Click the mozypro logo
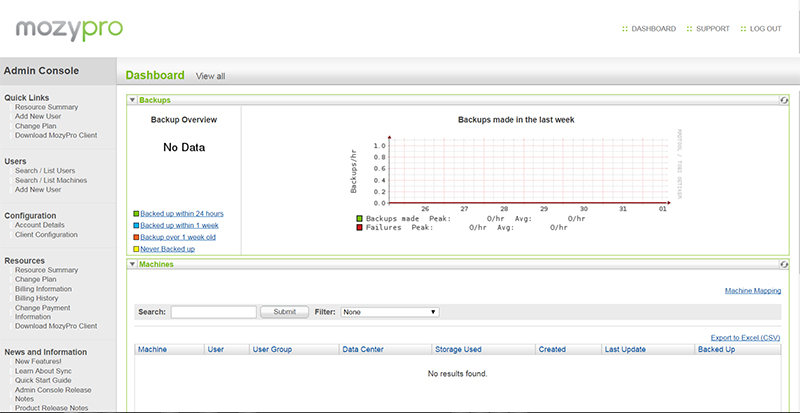Image resolution: width=800 pixels, height=413 pixels. (x=69, y=30)
